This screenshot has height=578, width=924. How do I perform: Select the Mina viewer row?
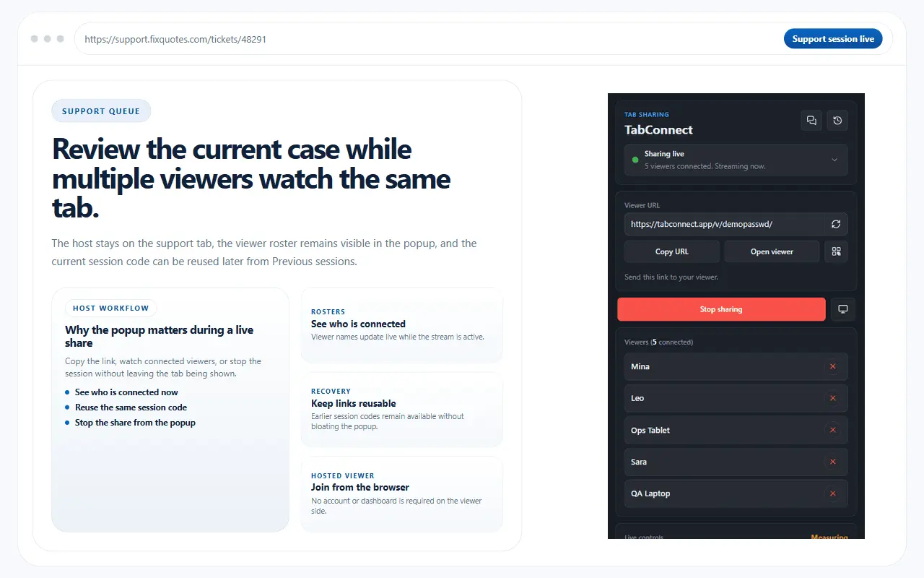click(x=736, y=366)
